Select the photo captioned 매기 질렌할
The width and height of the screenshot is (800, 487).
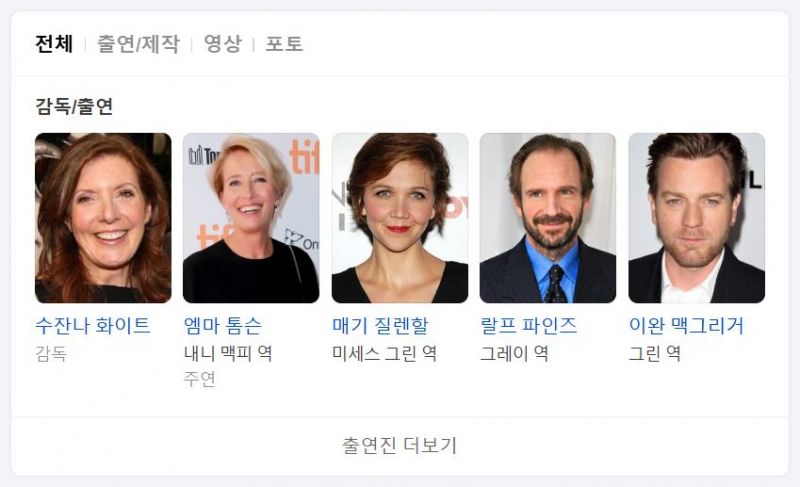[399, 218]
